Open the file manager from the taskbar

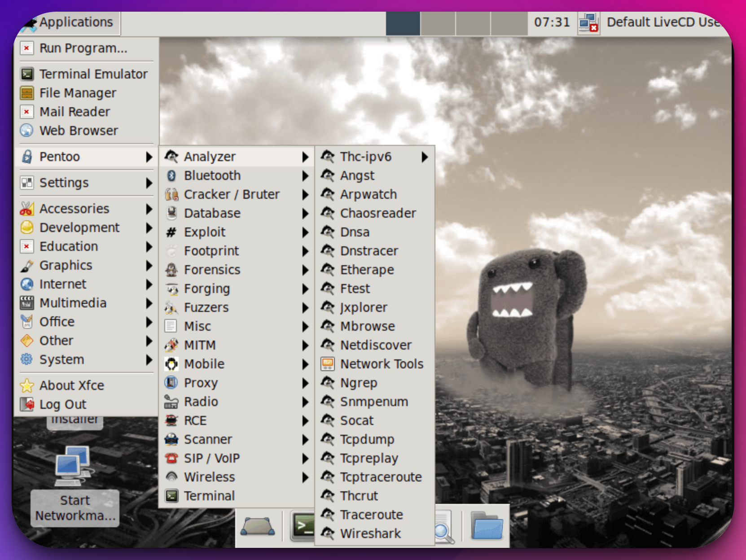coord(487,528)
